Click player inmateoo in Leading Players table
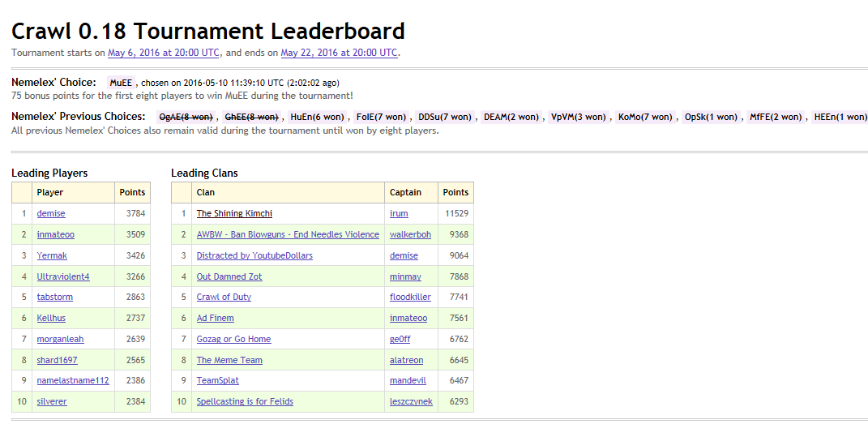 [x=55, y=234]
